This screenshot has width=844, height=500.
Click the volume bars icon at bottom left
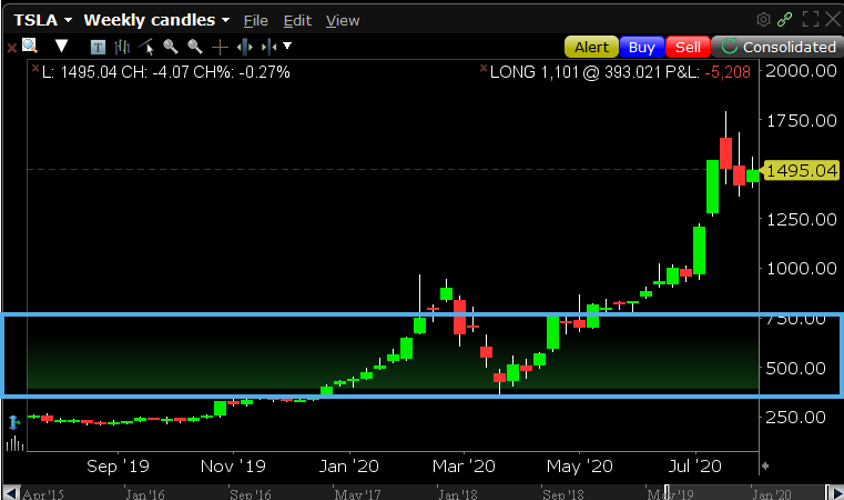(14, 444)
